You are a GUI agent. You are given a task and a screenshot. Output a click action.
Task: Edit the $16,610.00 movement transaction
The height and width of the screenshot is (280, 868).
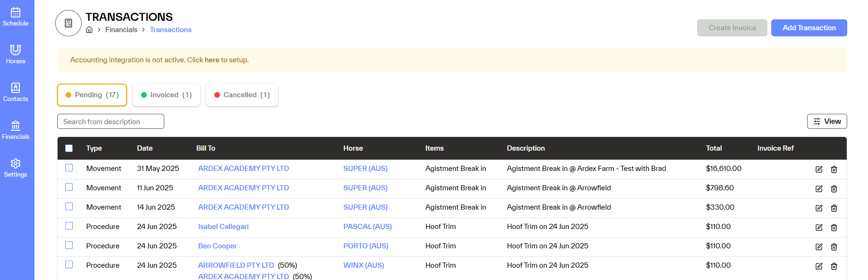point(819,170)
